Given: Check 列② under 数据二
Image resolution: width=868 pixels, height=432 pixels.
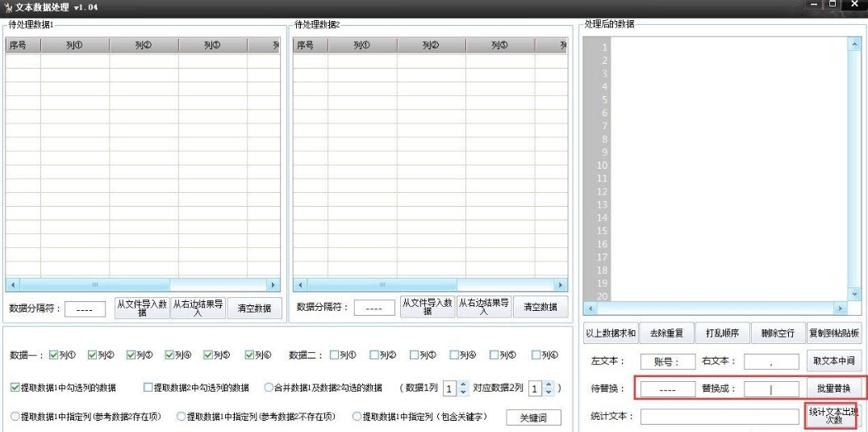Looking at the screenshot, I should point(374,355).
